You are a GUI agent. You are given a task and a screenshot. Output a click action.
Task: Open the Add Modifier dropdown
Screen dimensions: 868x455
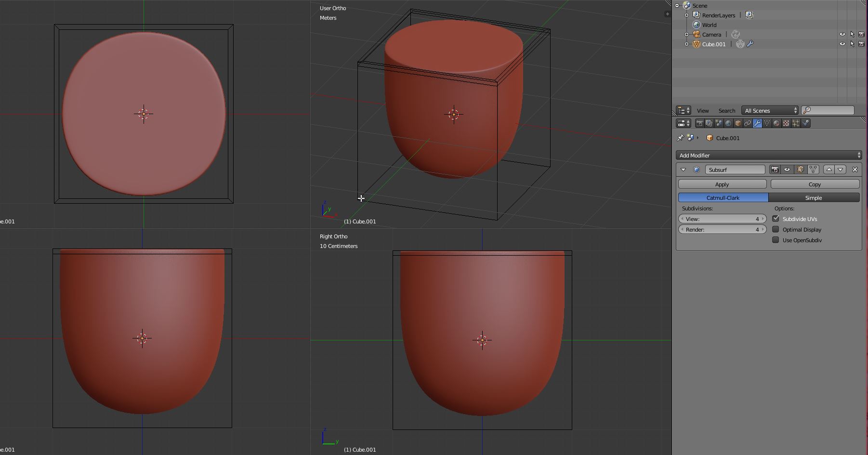pyautogui.click(x=769, y=156)
